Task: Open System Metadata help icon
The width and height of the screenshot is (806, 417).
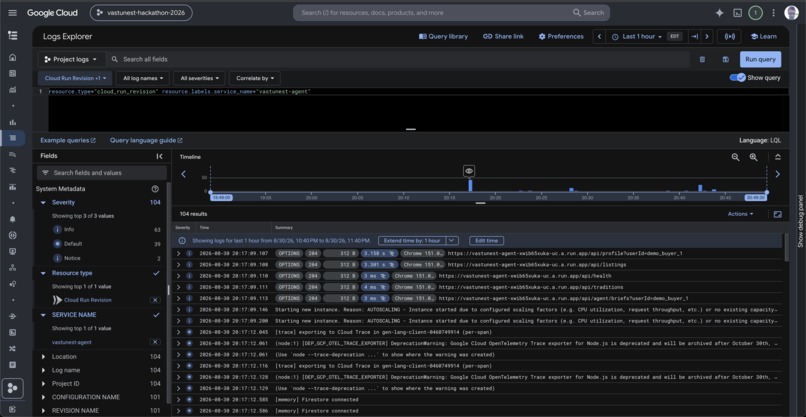Action: [155, 189]
